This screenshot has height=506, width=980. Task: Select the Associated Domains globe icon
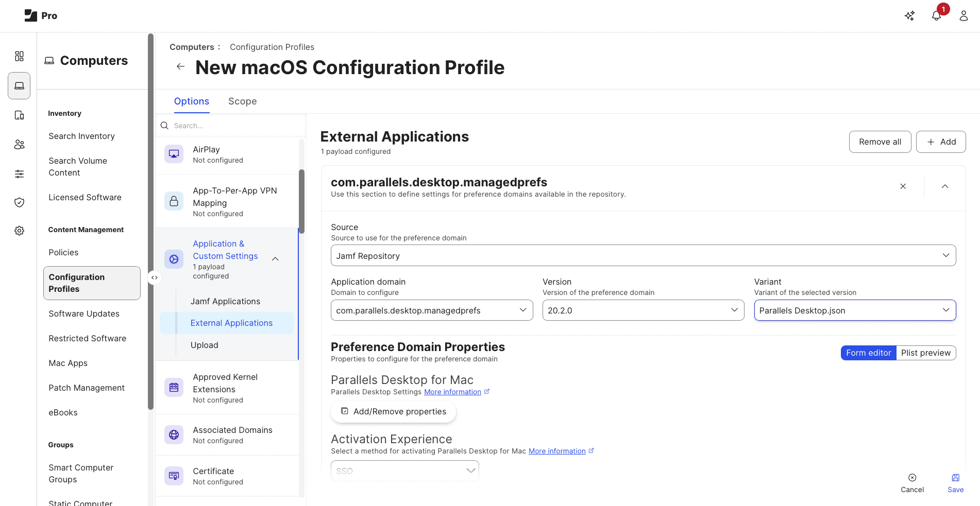(x=174, y=434)
